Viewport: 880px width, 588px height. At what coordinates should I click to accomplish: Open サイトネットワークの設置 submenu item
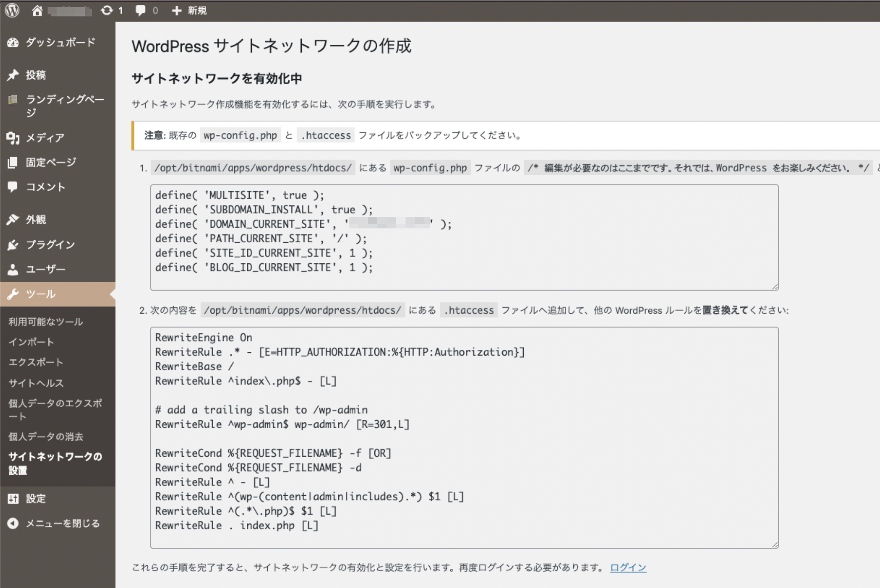(55, 463)
